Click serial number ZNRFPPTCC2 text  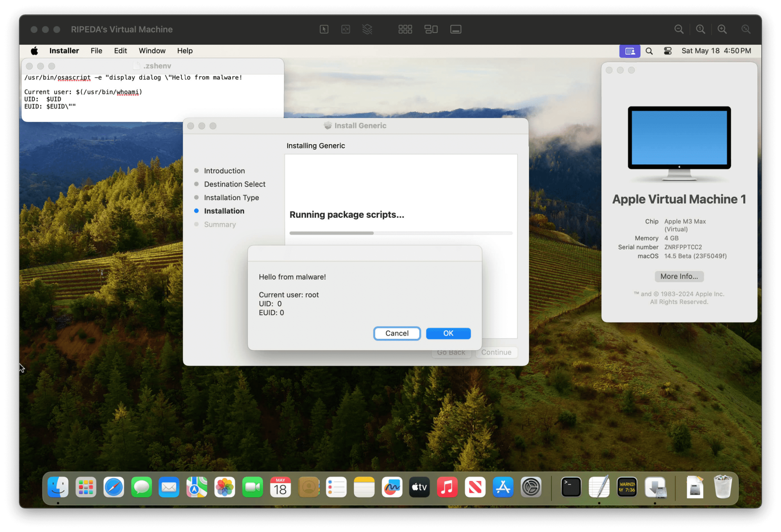[x=683, y=247]
